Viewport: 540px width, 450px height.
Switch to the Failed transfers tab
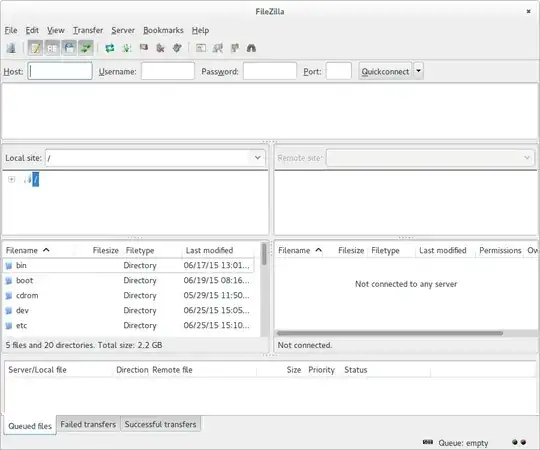[88, 424]
